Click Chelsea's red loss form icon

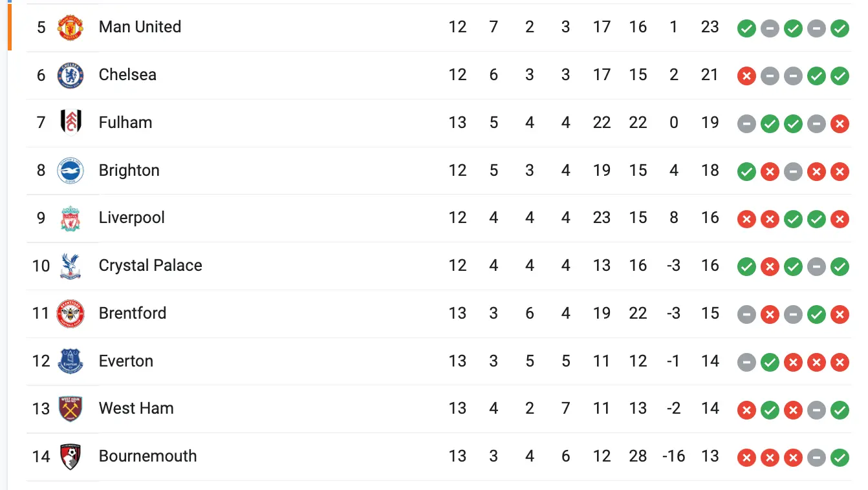pos(746,76)
